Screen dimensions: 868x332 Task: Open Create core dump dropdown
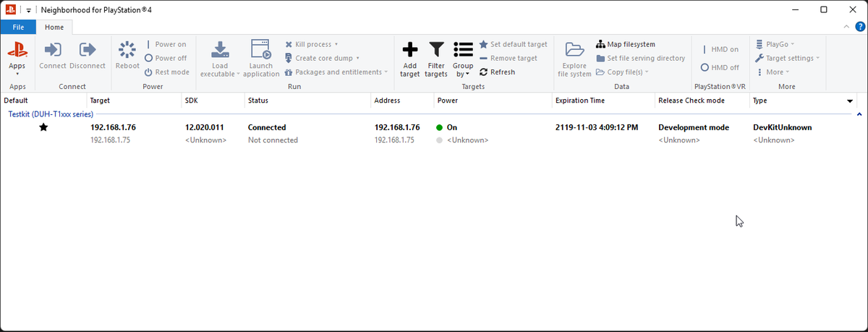click(322, 58)
